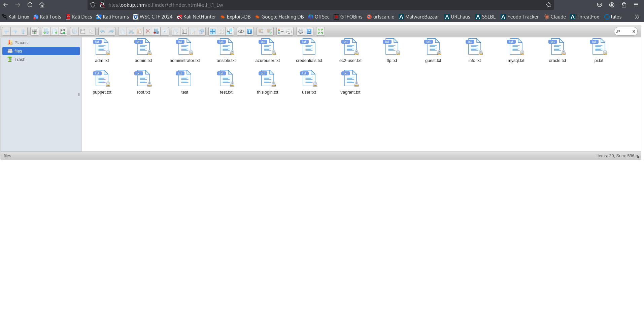Toggle preview eye icon in toolbar
The height and width of the screenshot is (332, 644).
pos(241,31)
